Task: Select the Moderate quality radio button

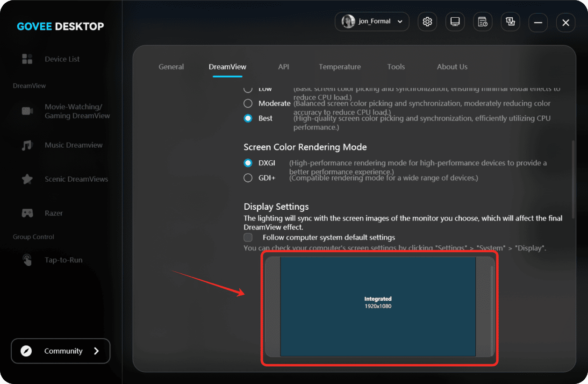Action: click(248, 103)
